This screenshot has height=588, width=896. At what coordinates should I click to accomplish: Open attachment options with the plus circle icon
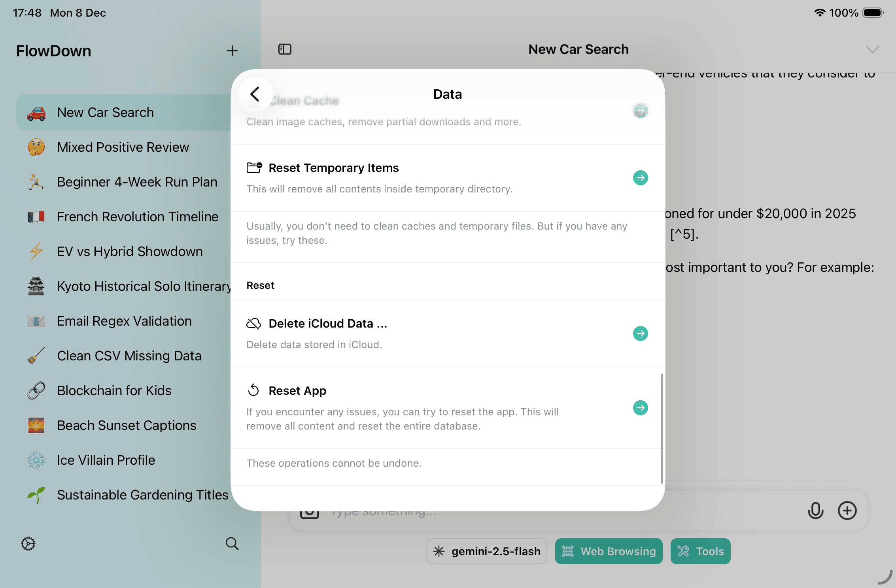pos(847,511)
